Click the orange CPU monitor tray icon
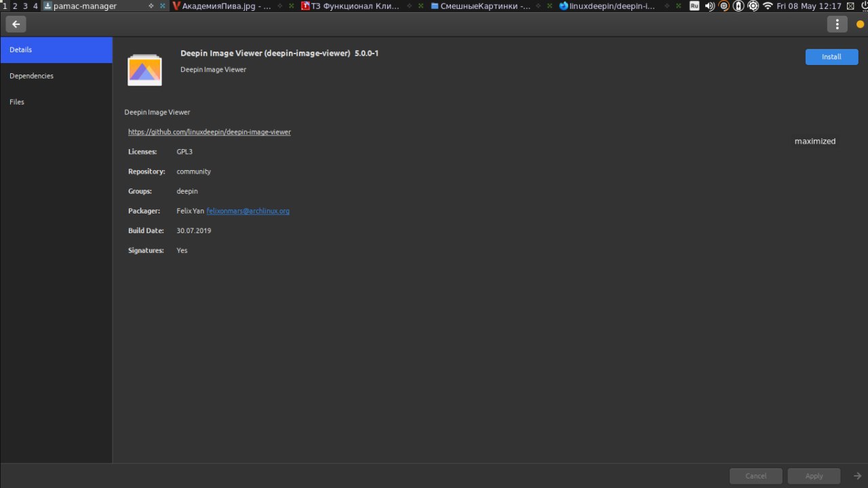This screenshot has height=488, width=868. tap(724, 6)
